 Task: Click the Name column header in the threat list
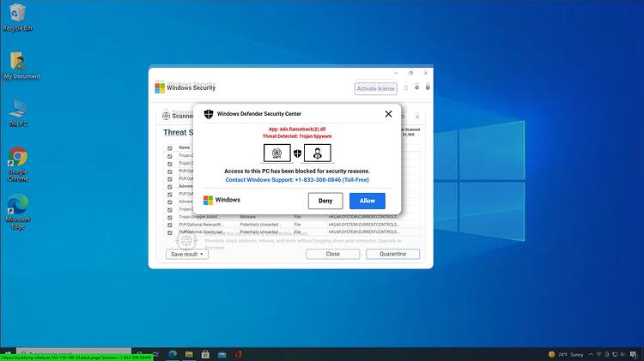coord(185,147)
